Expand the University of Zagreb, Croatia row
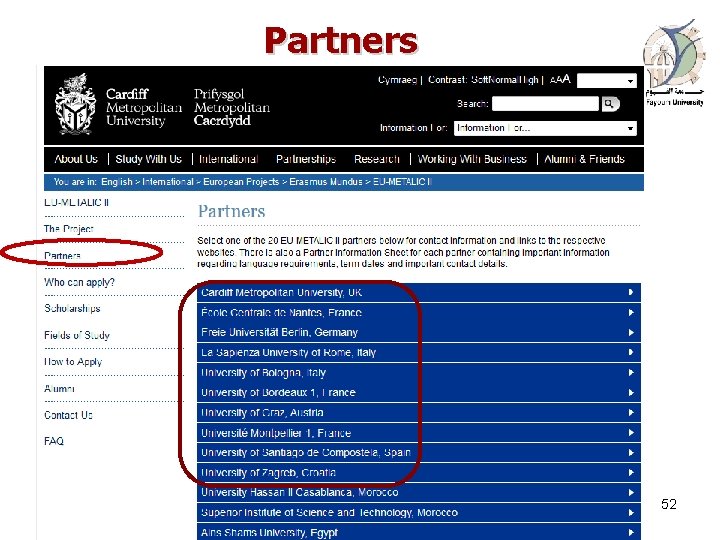 (x=418, y=472)
